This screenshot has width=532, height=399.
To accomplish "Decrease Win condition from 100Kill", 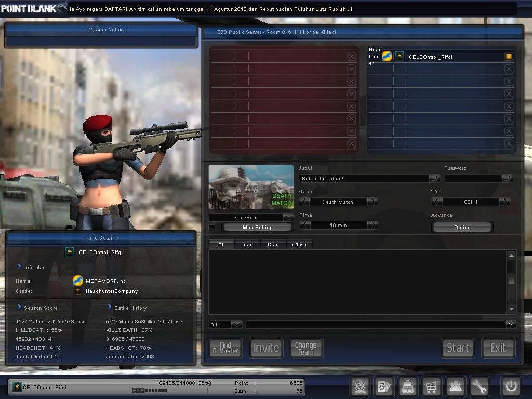I will point(436,202).
